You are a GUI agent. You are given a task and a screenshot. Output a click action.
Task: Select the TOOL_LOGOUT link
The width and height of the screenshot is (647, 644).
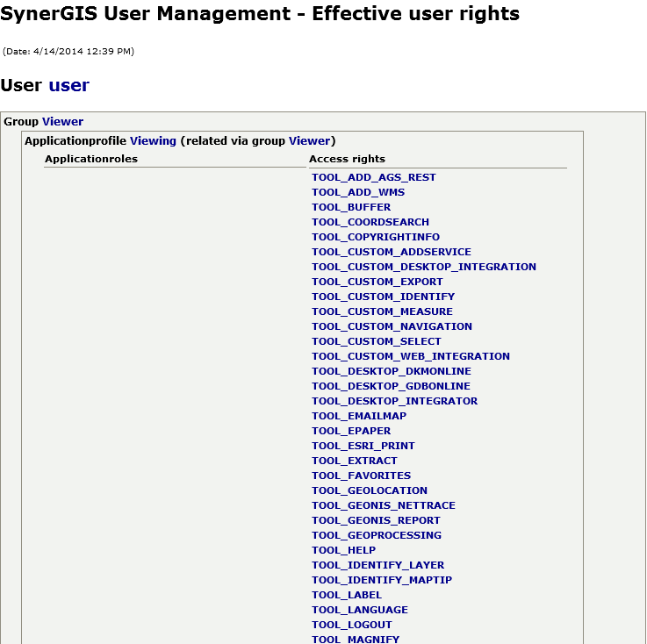click(x=352, y=625)
